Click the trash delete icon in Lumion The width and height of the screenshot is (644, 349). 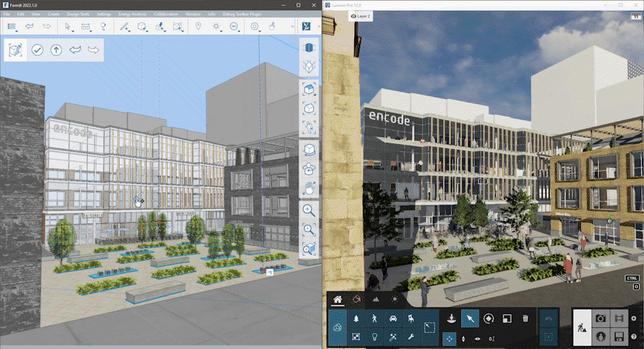[x=525, y=319]
